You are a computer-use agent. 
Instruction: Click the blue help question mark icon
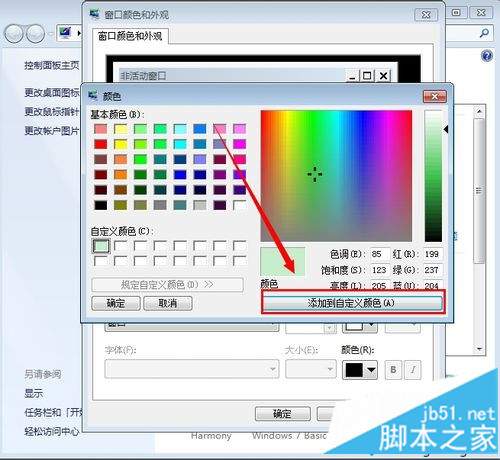tap(487, 56)
